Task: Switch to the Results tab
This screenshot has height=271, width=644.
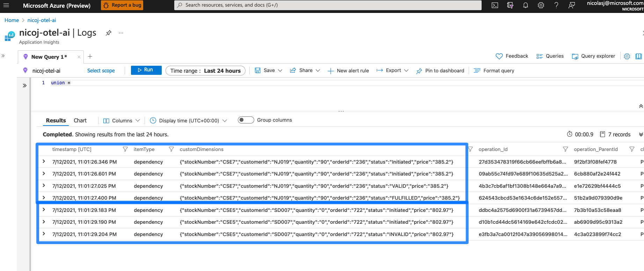Action: pyautogui.click(x=56, y=121)
